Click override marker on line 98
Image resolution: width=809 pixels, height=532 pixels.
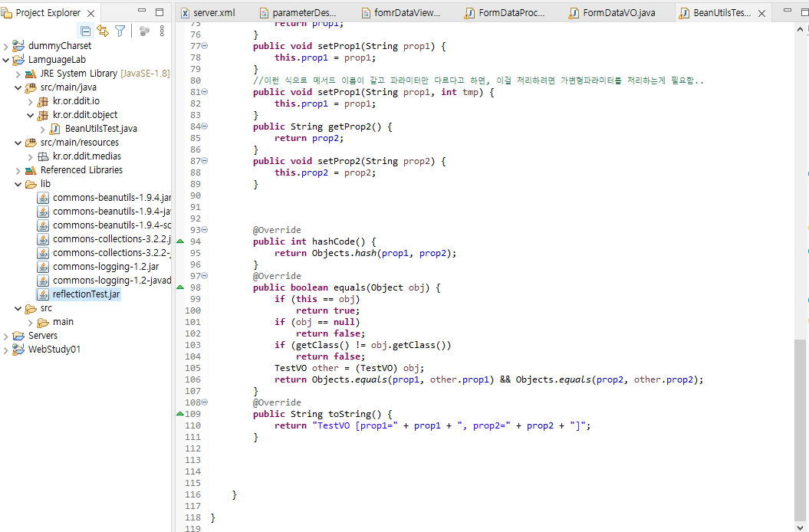tap(180, 287)
